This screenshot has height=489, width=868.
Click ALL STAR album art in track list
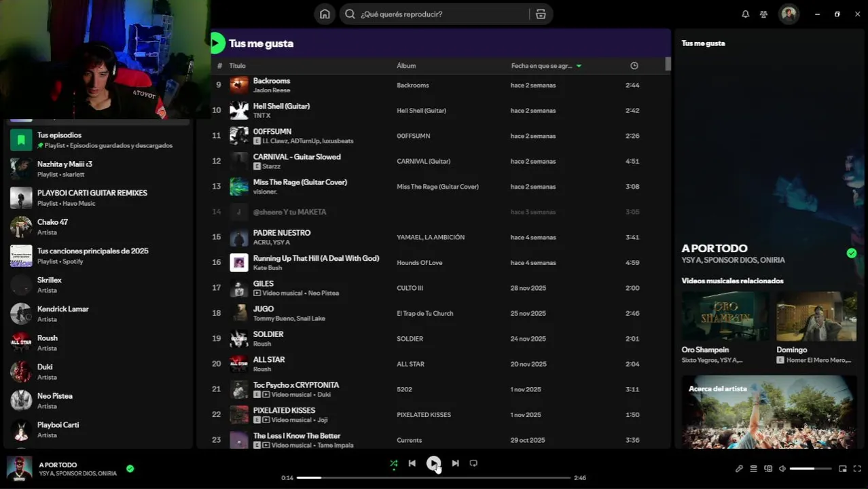pyautogui.click(x=239, y=364)
